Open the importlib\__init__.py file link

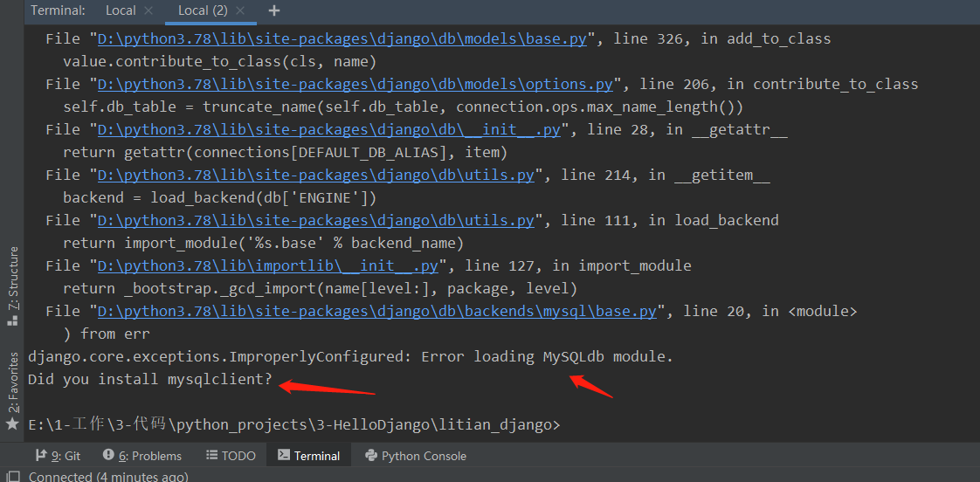tap(267, 265)
